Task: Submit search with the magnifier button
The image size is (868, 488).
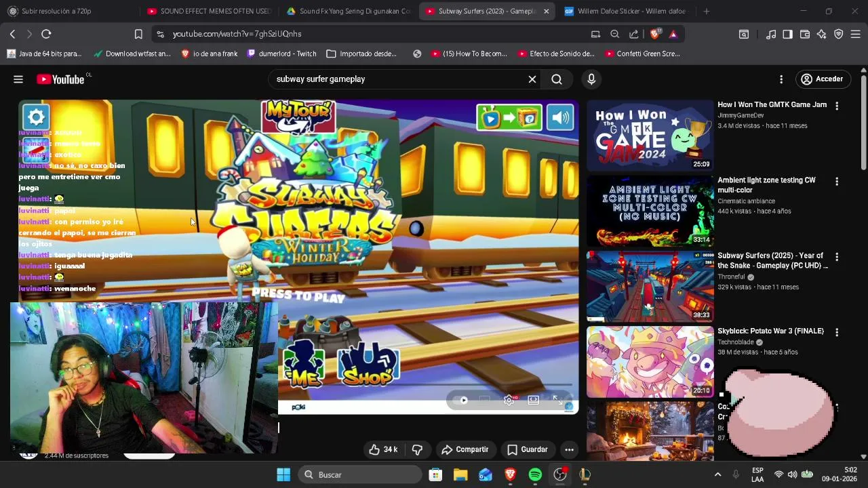Action: (x=557, y=79)
